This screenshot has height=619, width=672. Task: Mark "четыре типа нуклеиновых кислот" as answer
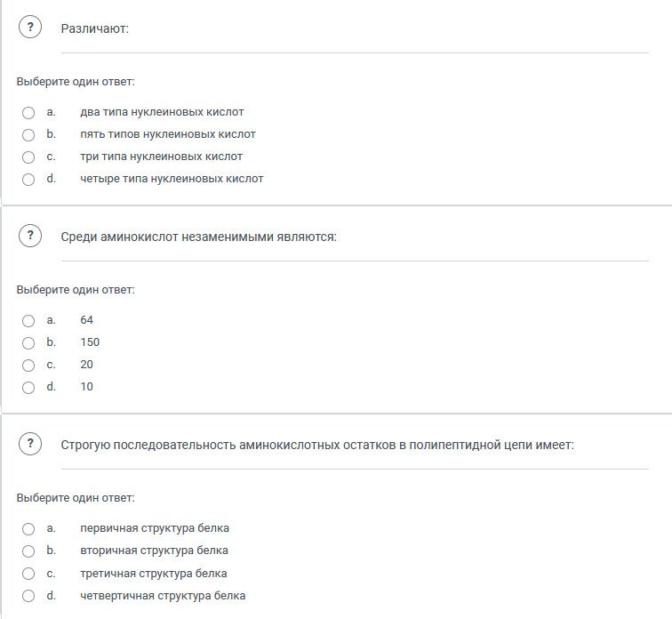28,180
